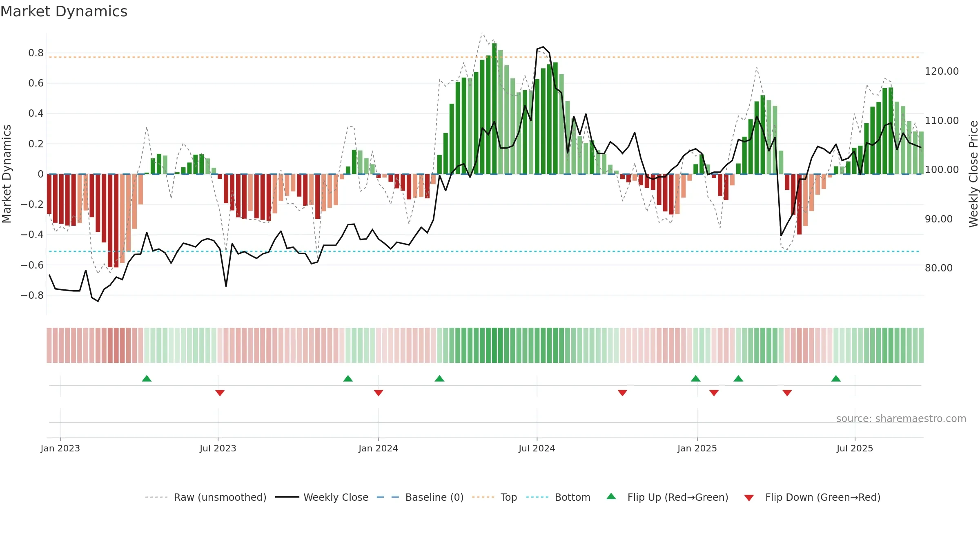The width and height of the screenshot is (980, 551).
Task: Click the −0.8 tick on the left axis
Action: click(32, 295)
